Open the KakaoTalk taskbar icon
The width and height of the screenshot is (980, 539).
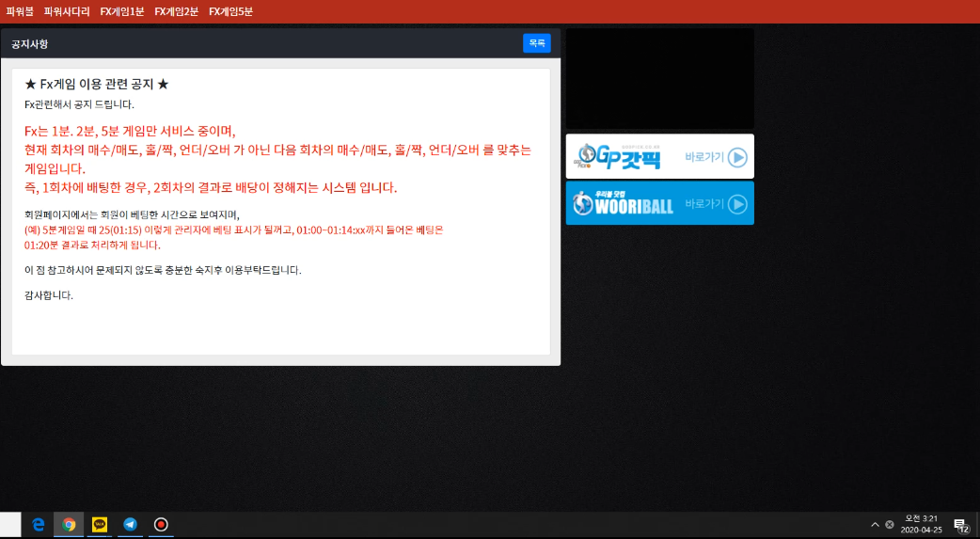pyautogui.click(x=100, y=525)
